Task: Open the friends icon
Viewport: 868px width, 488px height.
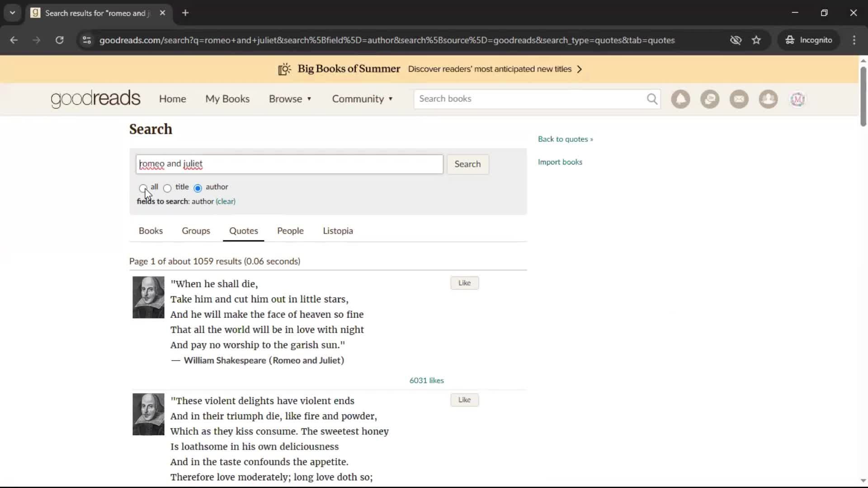Action: pyautogui.click(x=768, y=99)
